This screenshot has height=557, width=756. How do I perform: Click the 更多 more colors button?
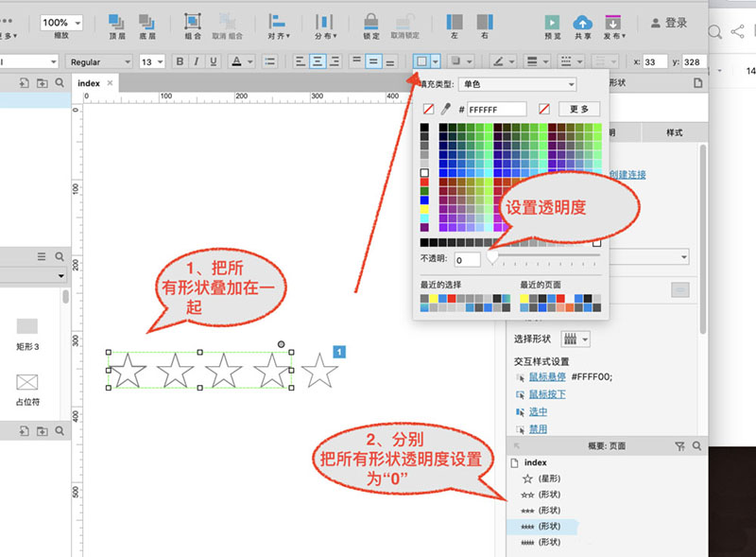tap(579, 109)
